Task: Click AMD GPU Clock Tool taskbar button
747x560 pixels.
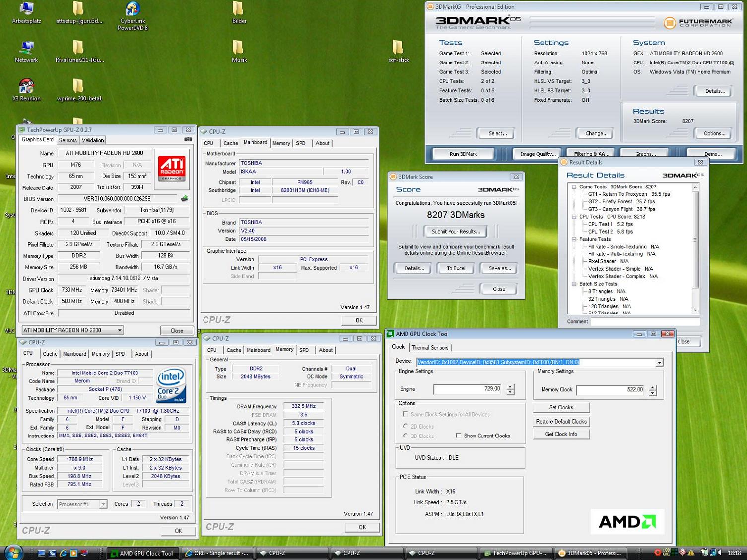Action: 143,553
